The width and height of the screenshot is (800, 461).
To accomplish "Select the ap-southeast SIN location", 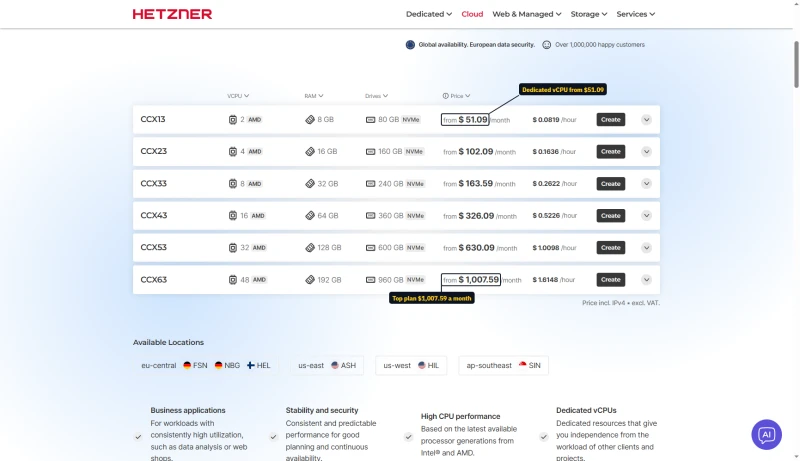I will (504, 365).
